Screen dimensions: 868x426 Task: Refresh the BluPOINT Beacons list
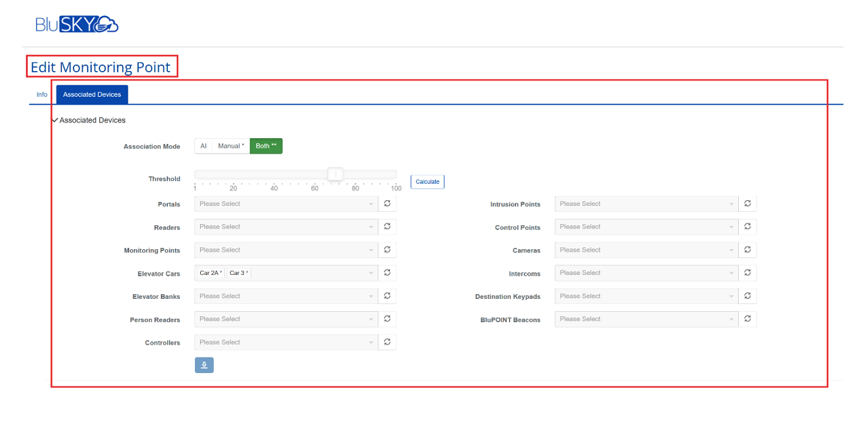[x=747, y=319]
